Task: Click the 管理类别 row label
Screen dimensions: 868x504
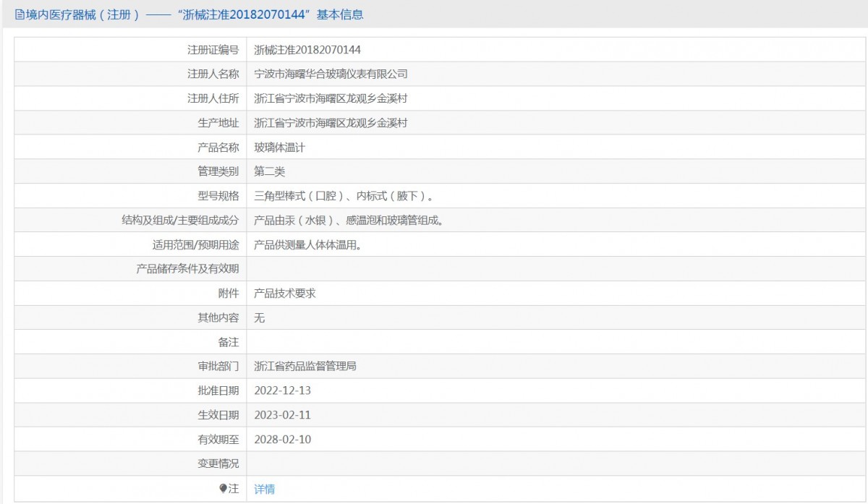Action: coord(218,171)
